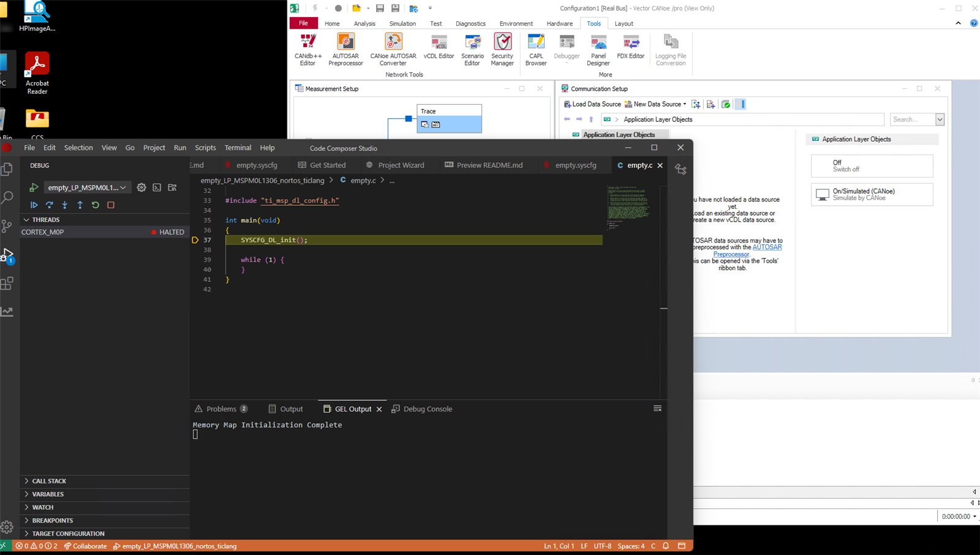980x555 pixels.
Task: Click the Step Over debug icon
Action: [x=50, y=205]
